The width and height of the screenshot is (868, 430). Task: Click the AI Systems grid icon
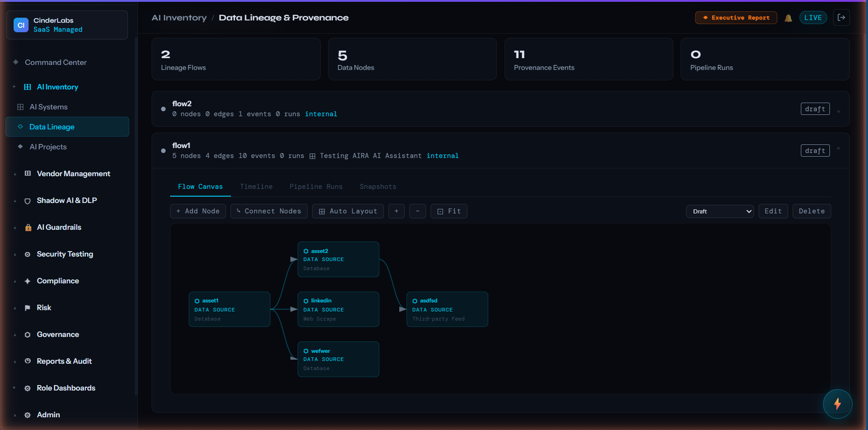tap(20, 107)
